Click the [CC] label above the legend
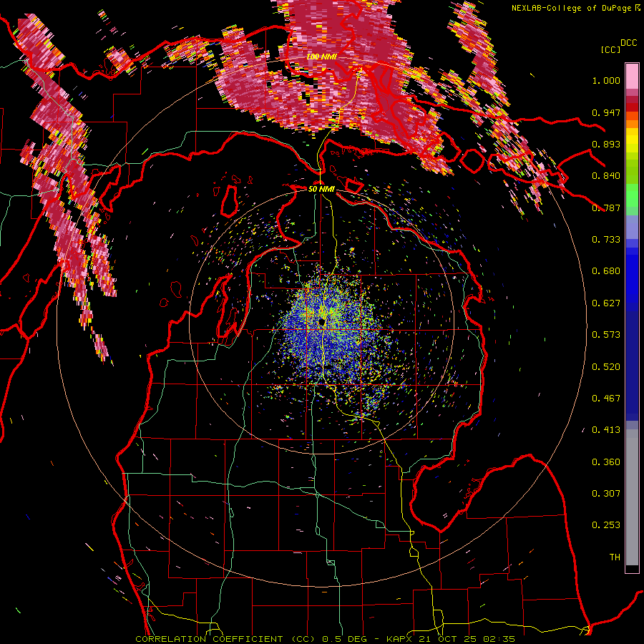Image resolution: width=644 pixels, height=644 pixels. point(610,49)
